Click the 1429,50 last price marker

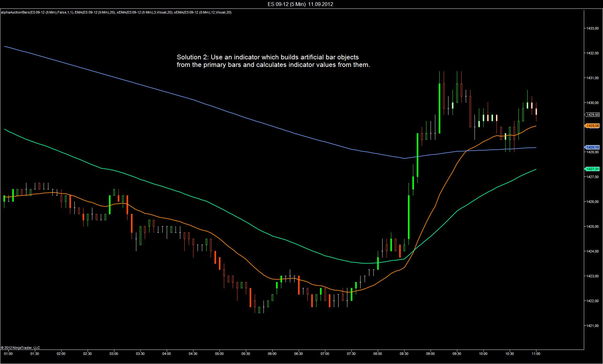click(592, 115)
